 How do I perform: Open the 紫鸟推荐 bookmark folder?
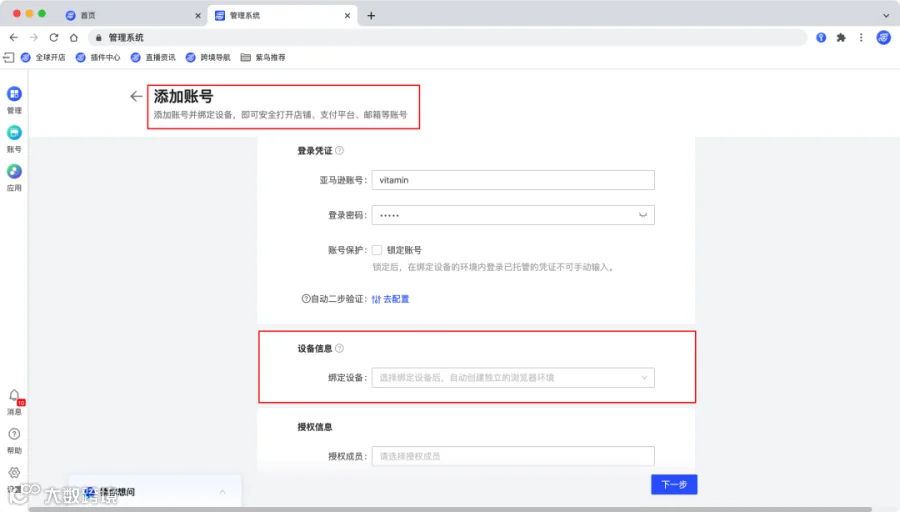click(x=263, y=57)
